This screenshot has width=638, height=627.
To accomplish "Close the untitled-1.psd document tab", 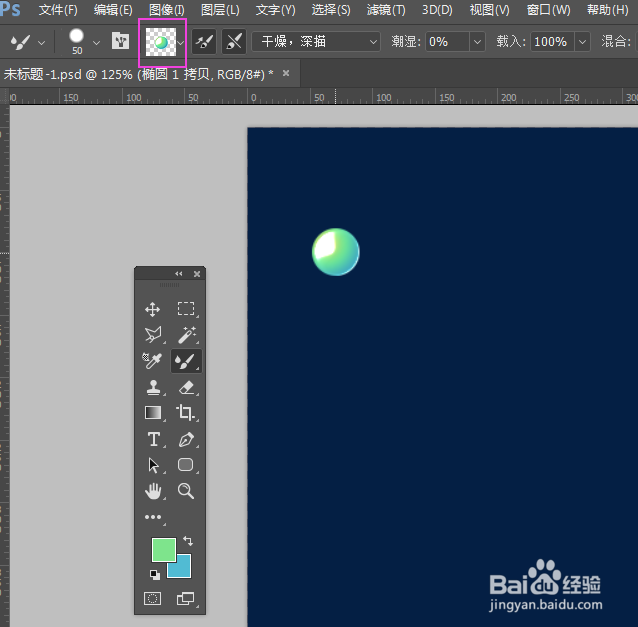I will 286,73.
